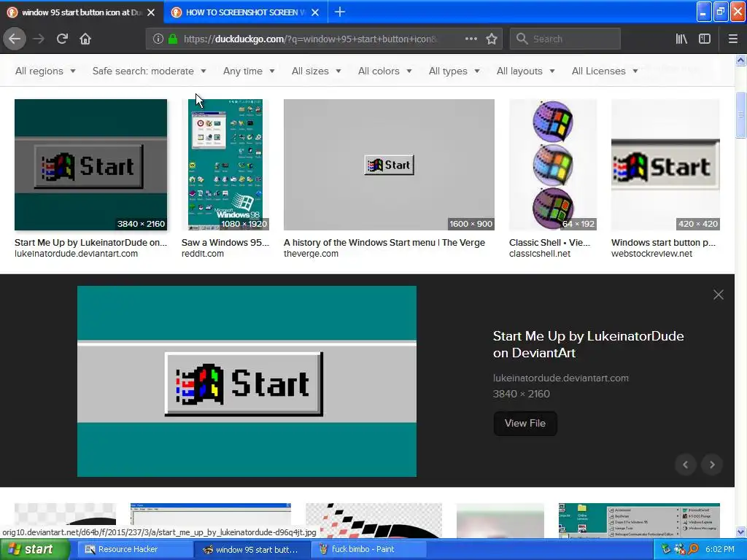Click the page scrollbar up arrow

point(741,60)
